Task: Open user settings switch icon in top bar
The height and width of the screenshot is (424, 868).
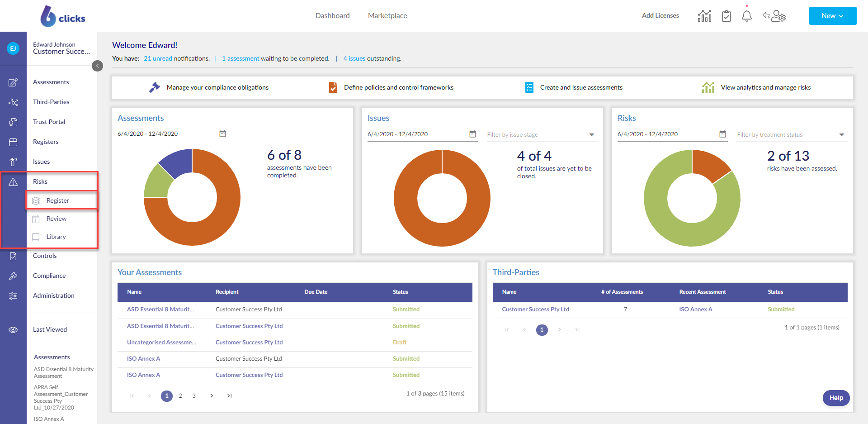Action: tap(774, 16)
